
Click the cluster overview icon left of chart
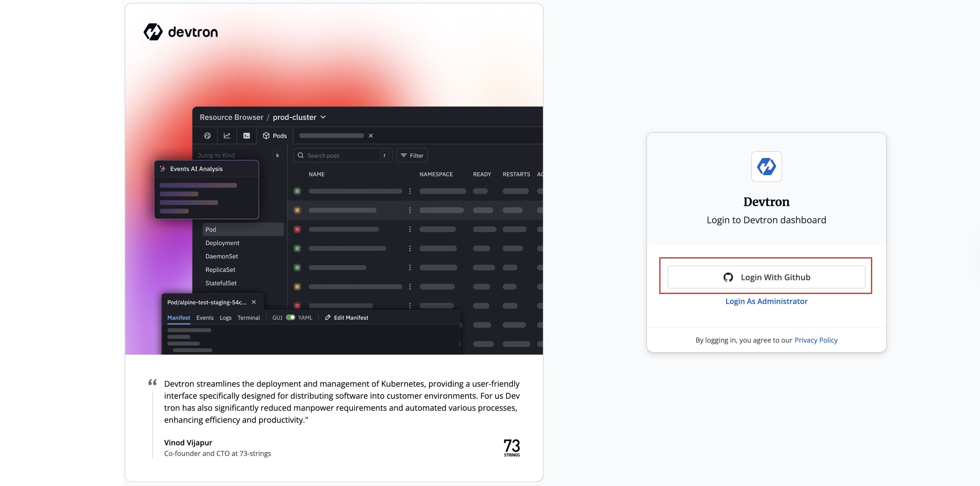tap(207, 136)
